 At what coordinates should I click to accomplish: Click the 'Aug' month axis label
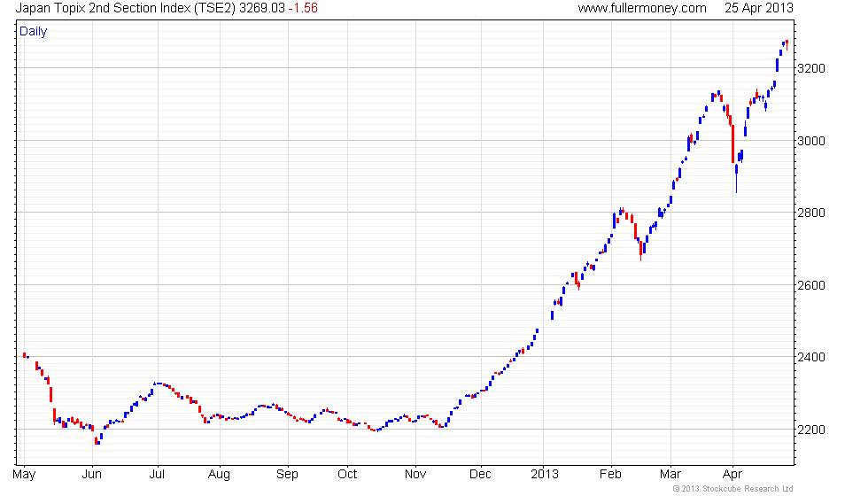tap(220, 475)
